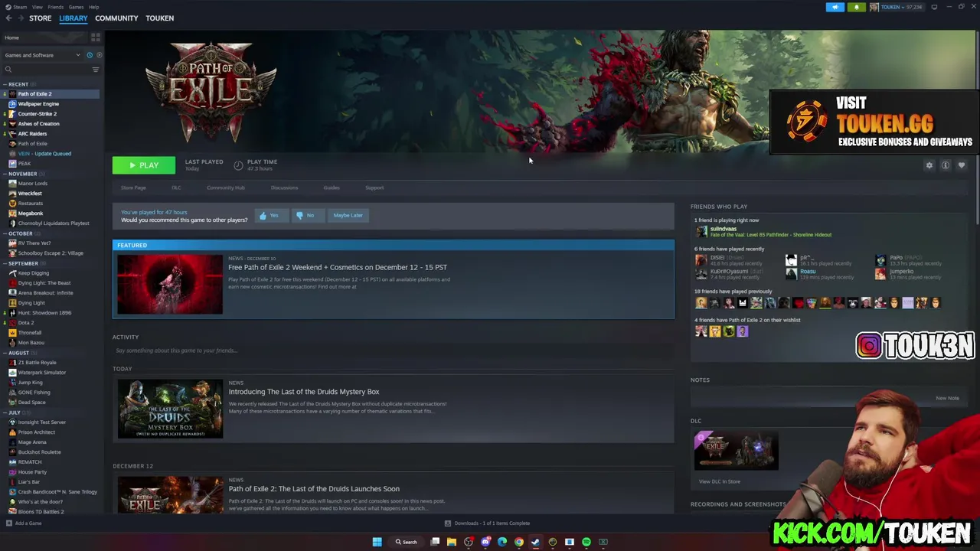Show game info icon
The height and width of the screenshot is (551, 980).
coord(946,165)
